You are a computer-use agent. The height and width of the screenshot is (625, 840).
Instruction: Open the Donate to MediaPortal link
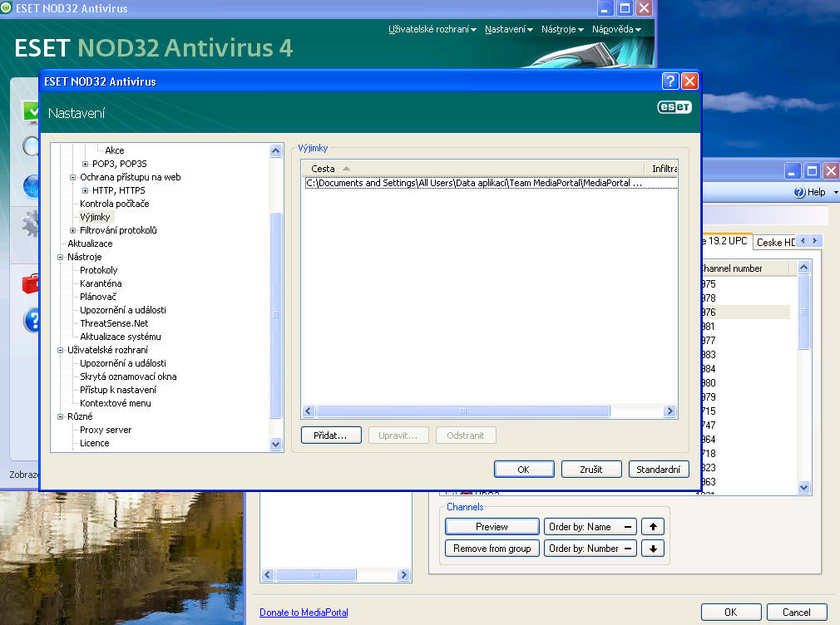[x=304, y=613]
